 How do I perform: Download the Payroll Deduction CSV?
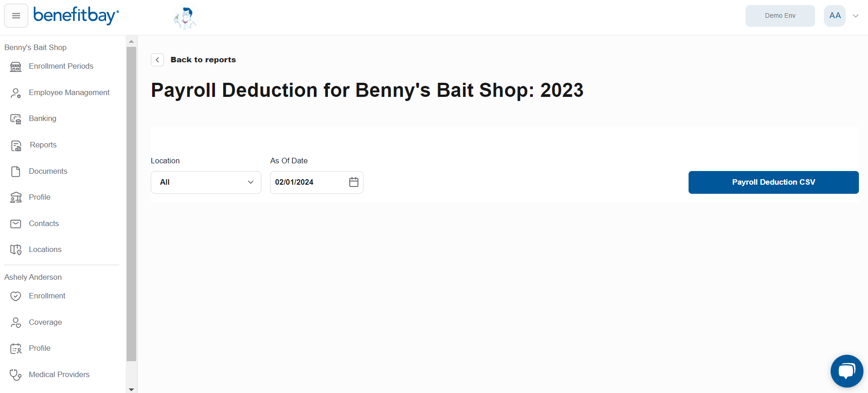(x=773, y=182)
